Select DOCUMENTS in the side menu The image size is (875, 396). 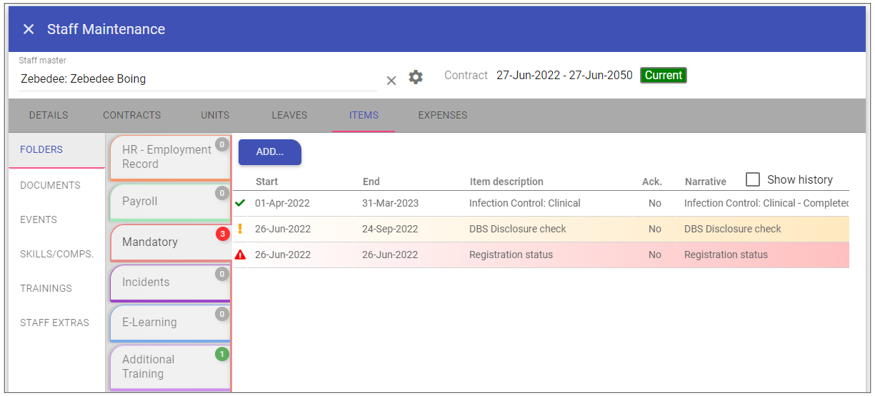coord(50,185)
